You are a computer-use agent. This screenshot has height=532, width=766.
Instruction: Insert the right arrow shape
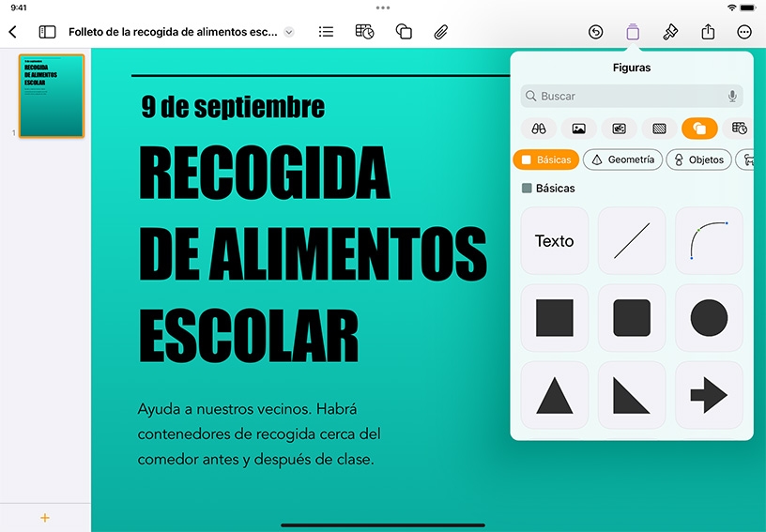tap(709, 395)
